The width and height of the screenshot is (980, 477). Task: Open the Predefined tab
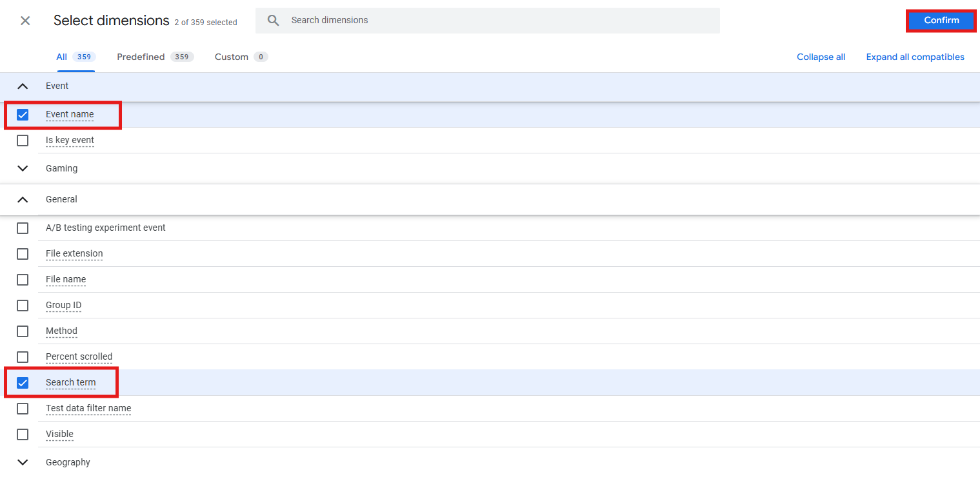[x=155, y=57]
